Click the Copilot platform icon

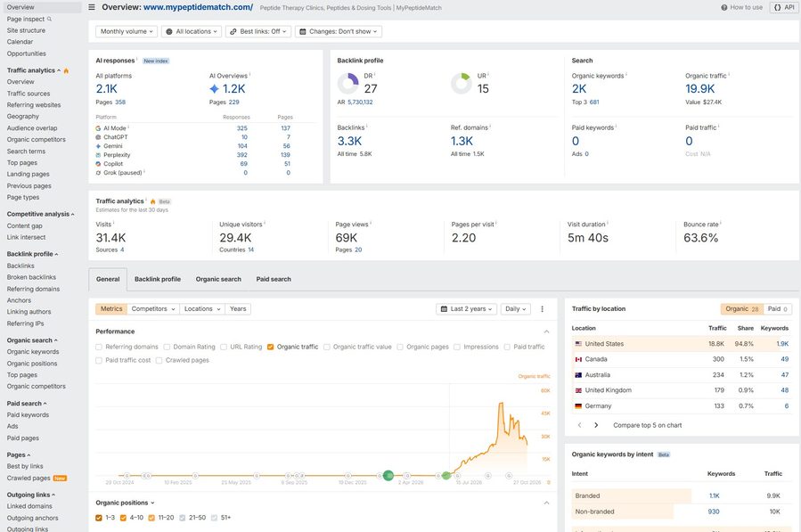tap(98, 164)
